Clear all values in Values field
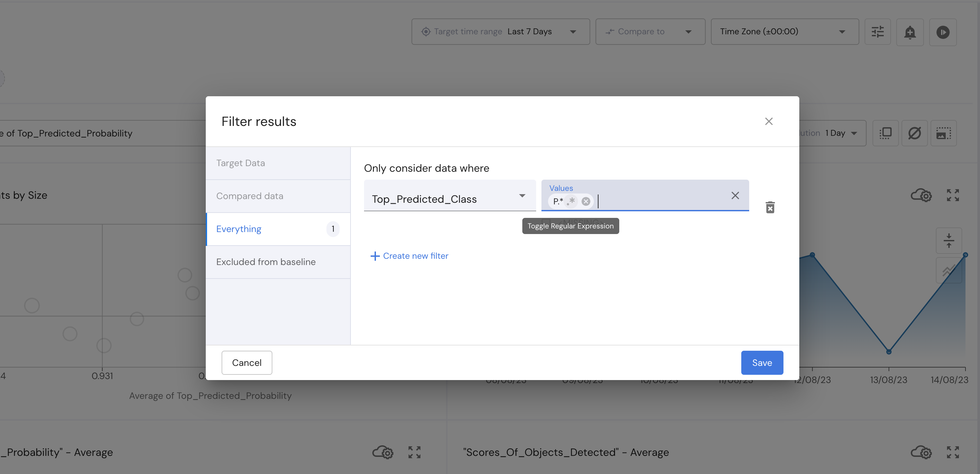This screenshot has width=980, height=474. 735,195
